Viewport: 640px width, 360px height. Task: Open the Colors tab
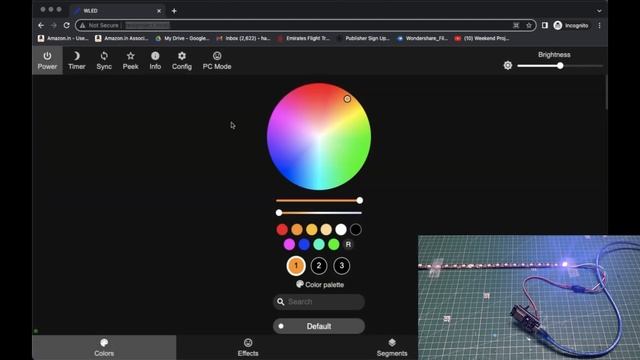pyautogui.click(x=104, y=347)
